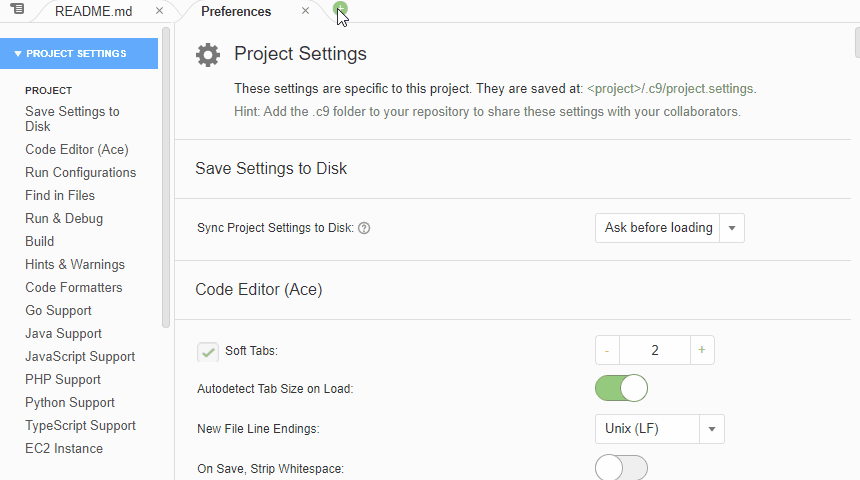
Task: Click the sidebar navigation scrollbar
Action: tap(166, 178)
